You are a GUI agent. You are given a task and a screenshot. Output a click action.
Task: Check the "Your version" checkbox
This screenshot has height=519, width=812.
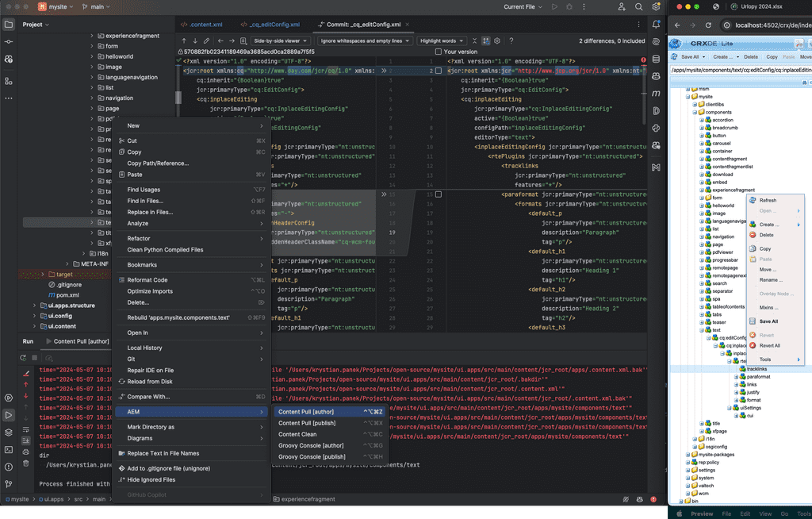click(439, 50)
